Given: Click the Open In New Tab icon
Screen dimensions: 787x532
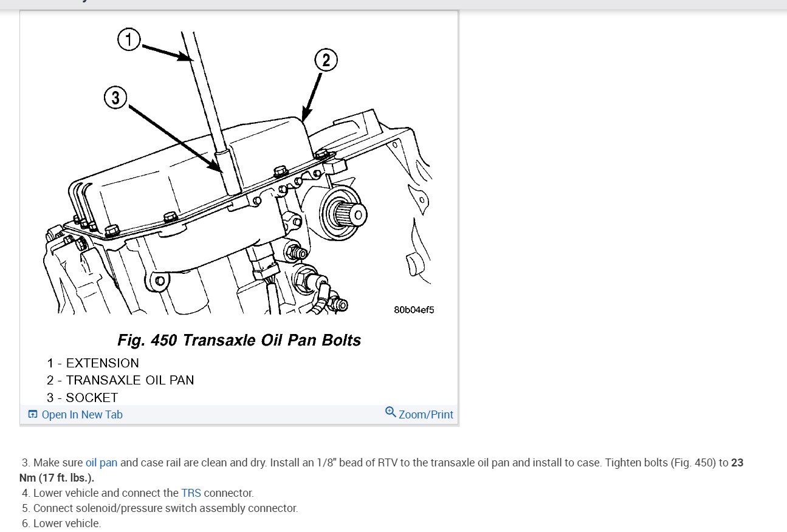Looking at the screenshot, I should point(33,414).
